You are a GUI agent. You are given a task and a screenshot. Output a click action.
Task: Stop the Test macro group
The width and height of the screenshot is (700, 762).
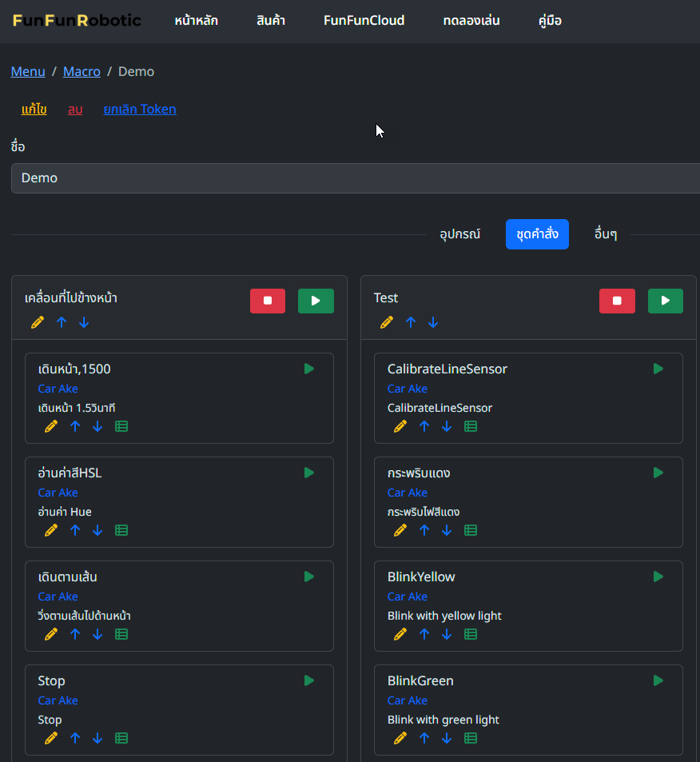pos(617,301)
